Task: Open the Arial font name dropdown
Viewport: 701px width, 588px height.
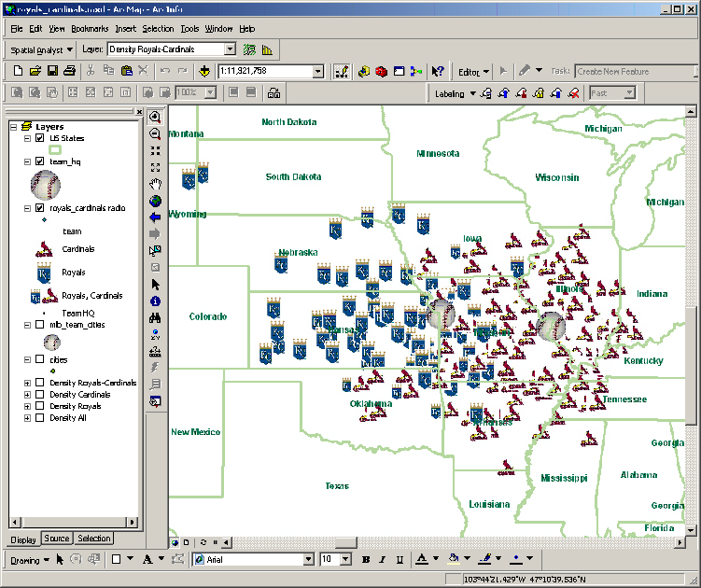Action: (307, 560)
